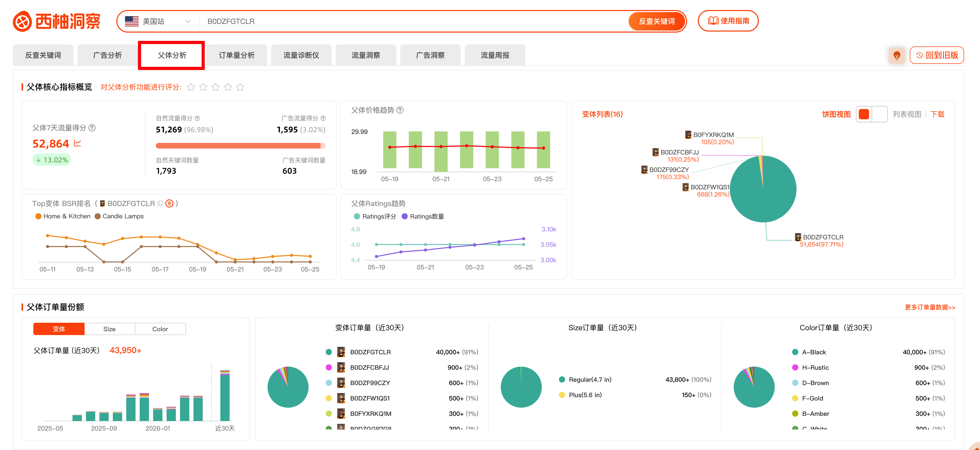The width and height of the screenshot is (980, 450).
Task: Switch to the 反查关键词 tab
Action: [x=43, y=55]
